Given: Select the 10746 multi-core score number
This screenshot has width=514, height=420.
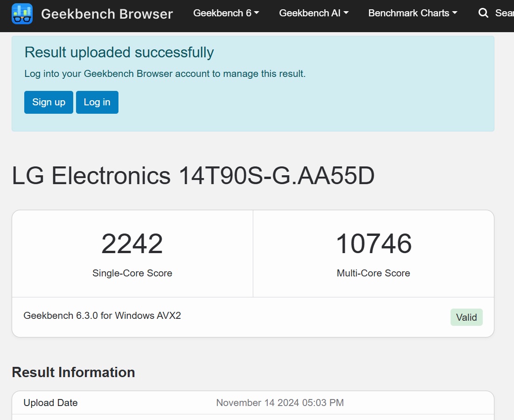Looking at the screenshot, I should (x=374, y=244).
